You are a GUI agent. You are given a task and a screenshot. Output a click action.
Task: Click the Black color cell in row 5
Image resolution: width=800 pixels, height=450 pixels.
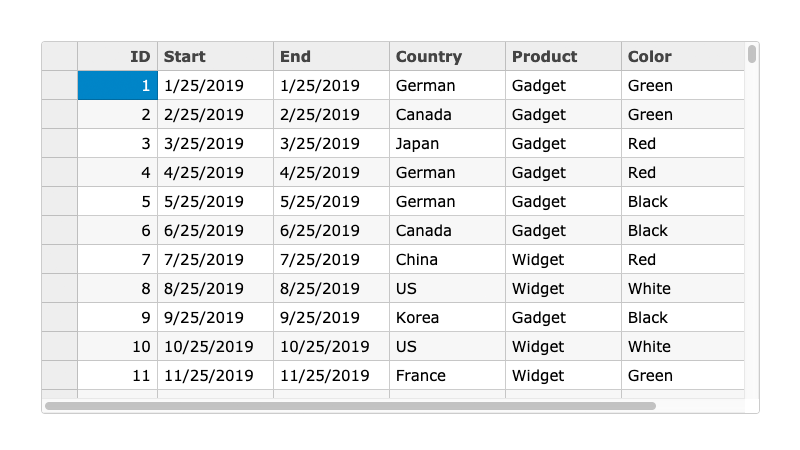click(682, 201)
